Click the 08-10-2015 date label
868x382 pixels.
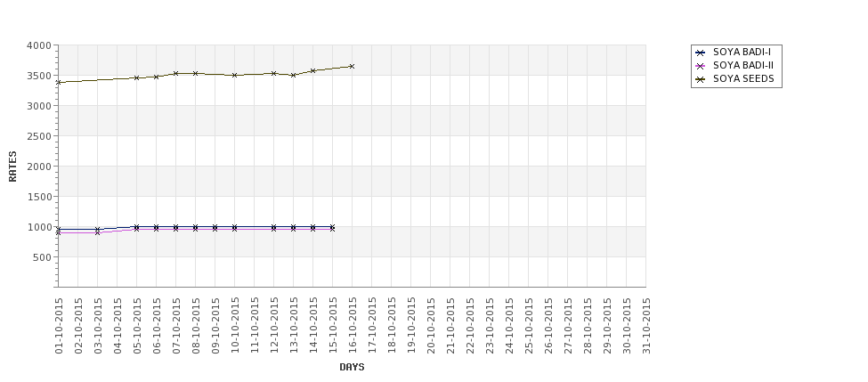point(196,326)
